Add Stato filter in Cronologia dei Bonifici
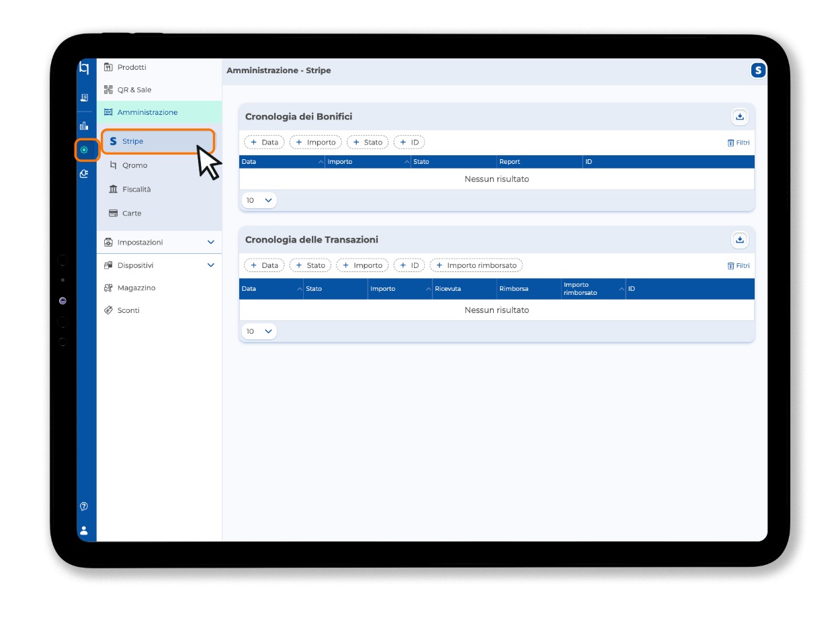This screenshot has height=618, width=840. pyautogui.click(x=368, y=142)
